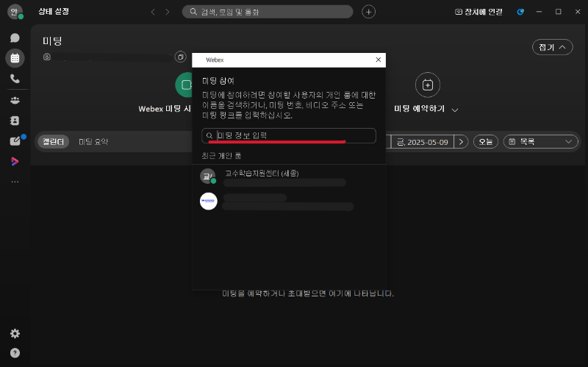588x367 pixels.
Task: Select the second recent room with white logo
Action: 289,202
